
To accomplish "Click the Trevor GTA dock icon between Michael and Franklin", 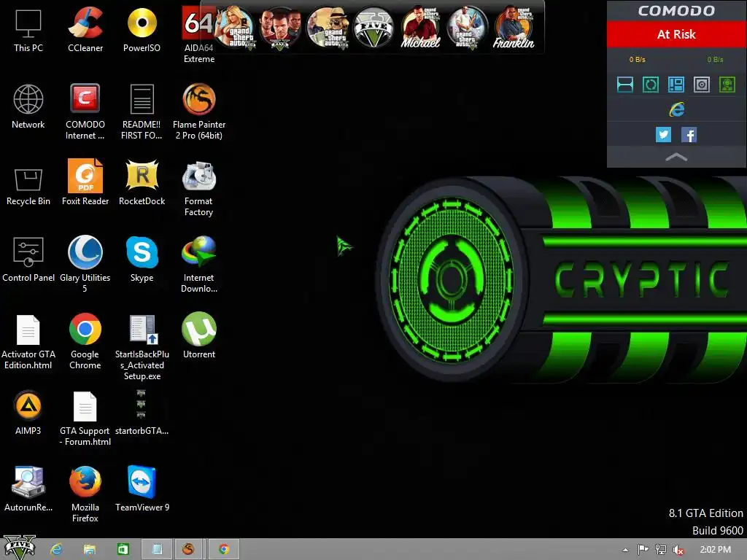I will (467, 27).
